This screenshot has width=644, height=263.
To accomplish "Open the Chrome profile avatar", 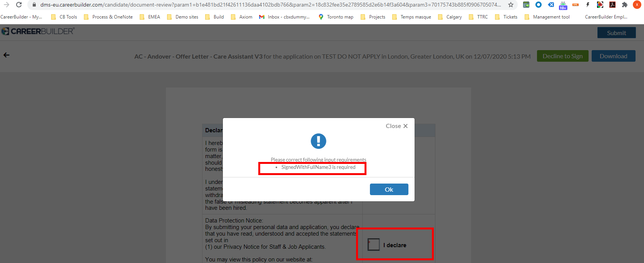I will [x=637, y=5].
